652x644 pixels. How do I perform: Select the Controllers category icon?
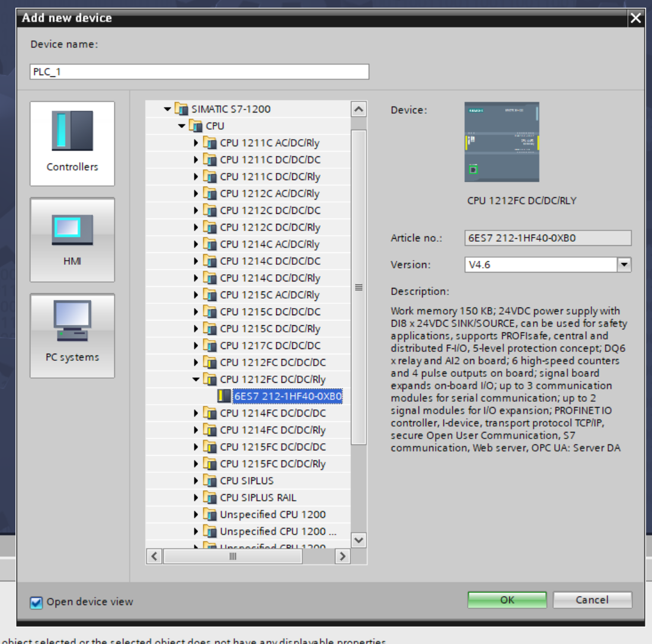click(x=72, y=143)
